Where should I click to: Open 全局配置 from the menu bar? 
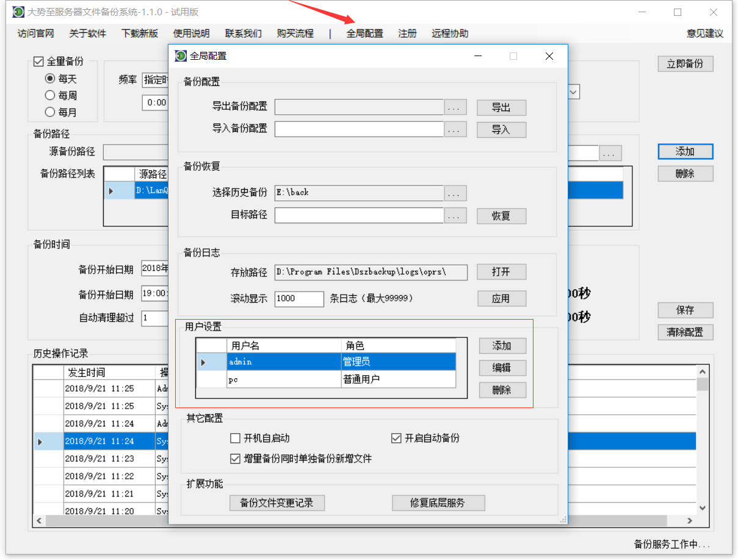pos(364,34)
